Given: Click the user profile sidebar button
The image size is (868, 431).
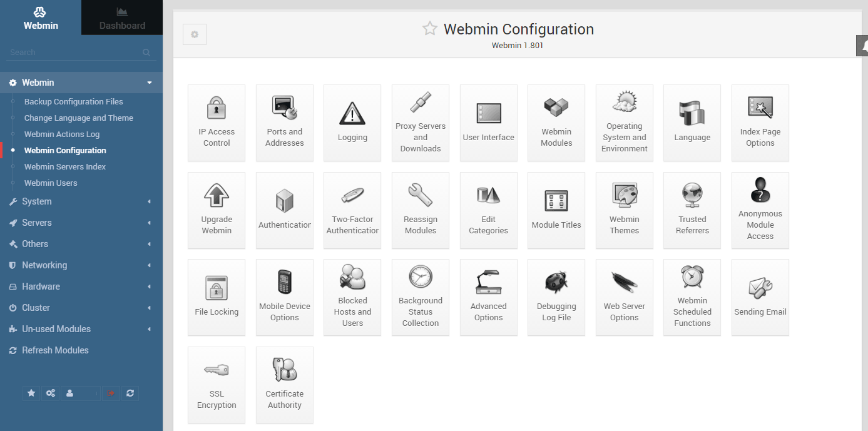Looking at the screenshot, I should (x=79, y=393).
